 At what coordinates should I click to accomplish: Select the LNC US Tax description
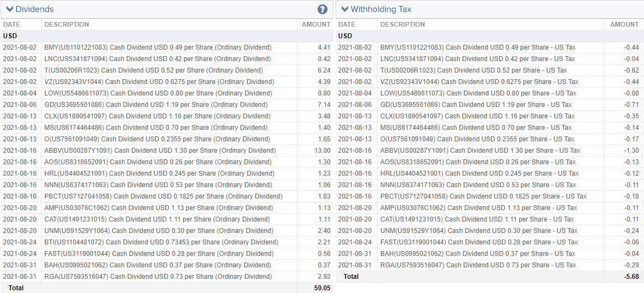click(x=478, y=59)
